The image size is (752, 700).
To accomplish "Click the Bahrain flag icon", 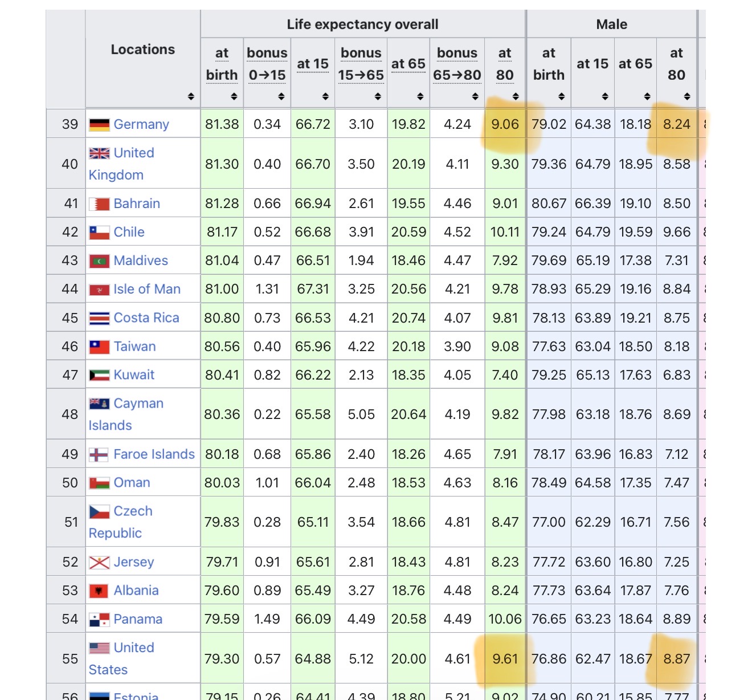I will [x=99, y=204].
